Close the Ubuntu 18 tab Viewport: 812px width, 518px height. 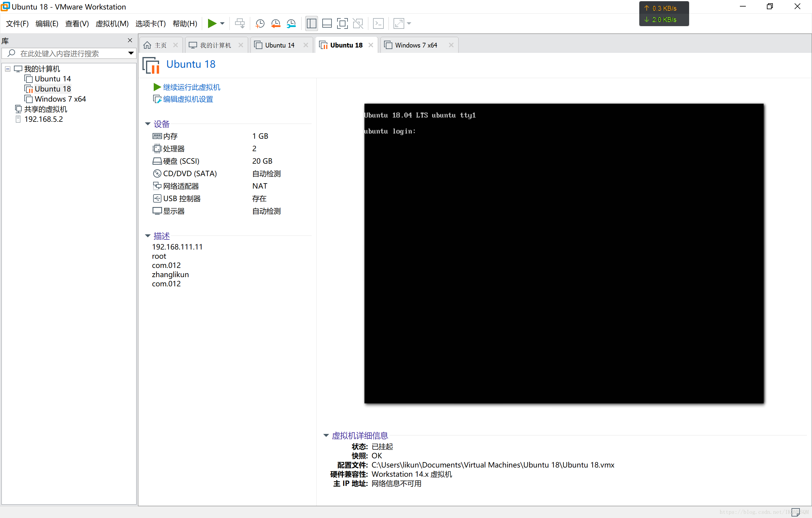tap(371, 45)
